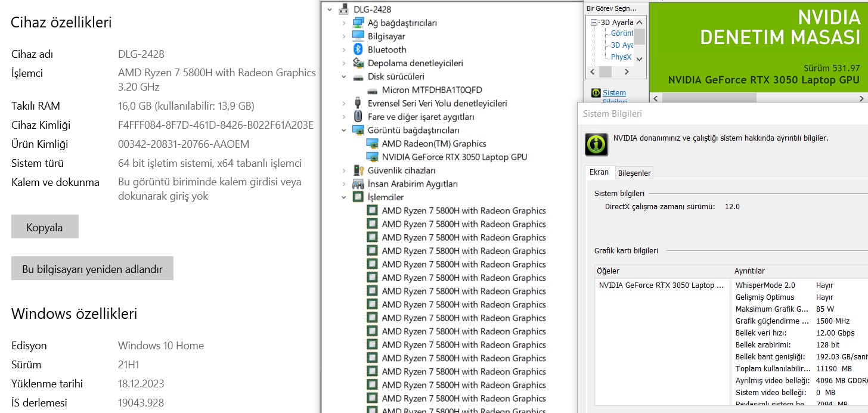Click the large info icon in Sistem Bilgileri dialog
The image size is (868, 413).
coord(596,144)
